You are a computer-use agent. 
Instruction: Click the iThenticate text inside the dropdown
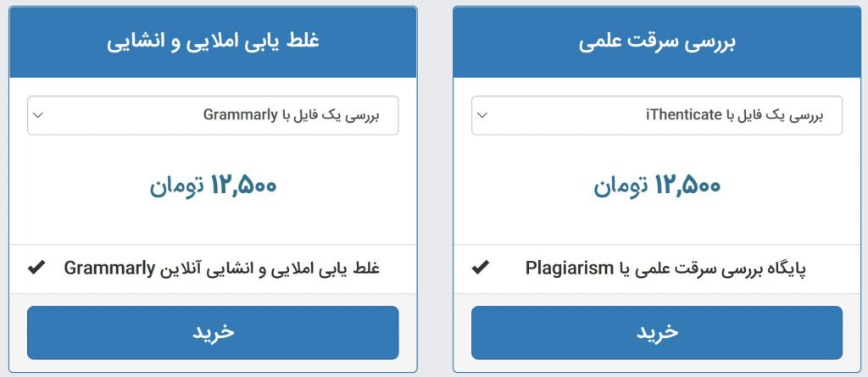click(x=684, y=115)
